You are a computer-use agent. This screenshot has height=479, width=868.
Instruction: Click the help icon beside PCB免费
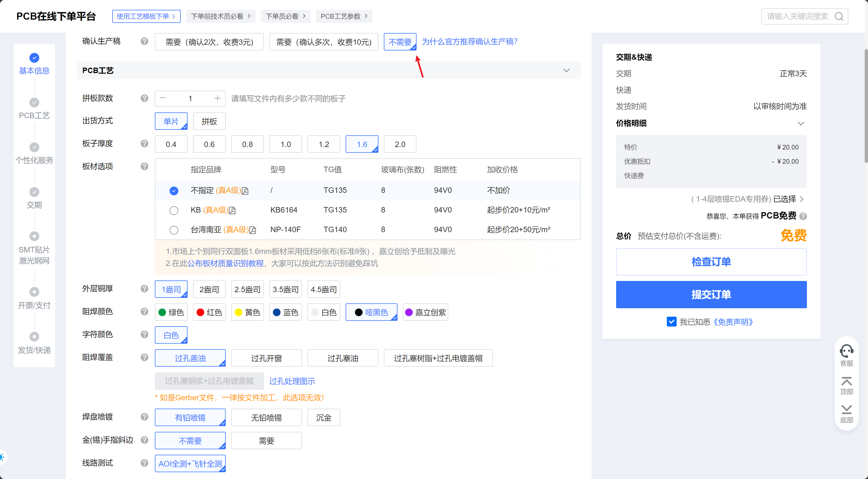[x=803, y=216]
